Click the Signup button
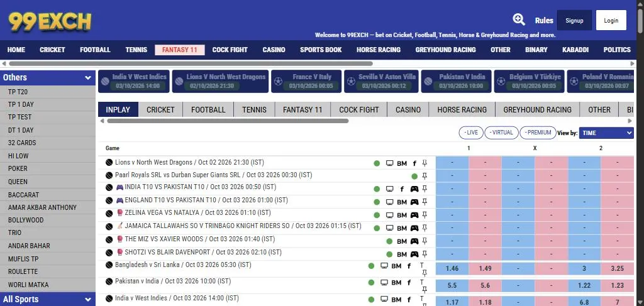 [574, 21]
